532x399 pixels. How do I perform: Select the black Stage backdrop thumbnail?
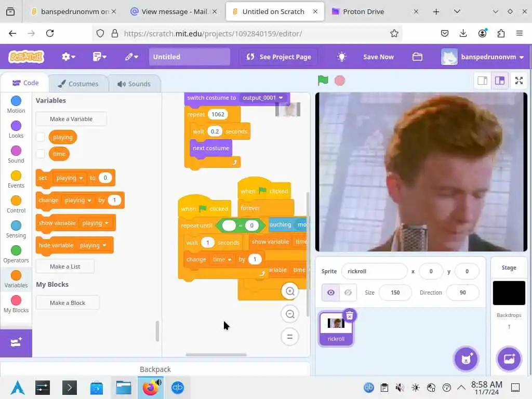click(509, 293)
